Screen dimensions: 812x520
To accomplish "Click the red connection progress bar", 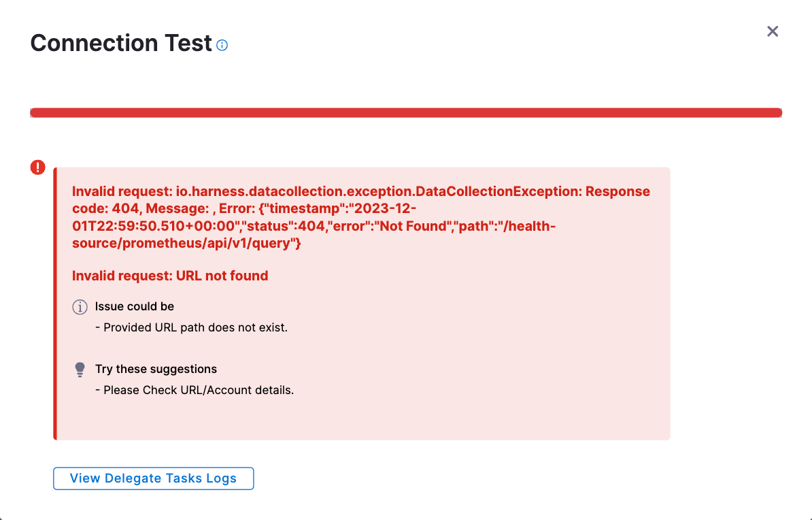I will click(x=406, y=112).
